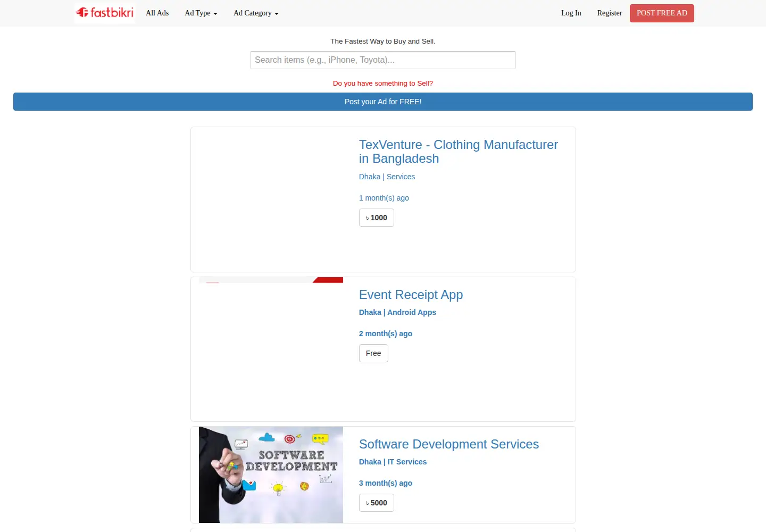Click the Post your Ad for FREE! bar
This screenshot has height=532, width=766.
(x=383, y=102)
